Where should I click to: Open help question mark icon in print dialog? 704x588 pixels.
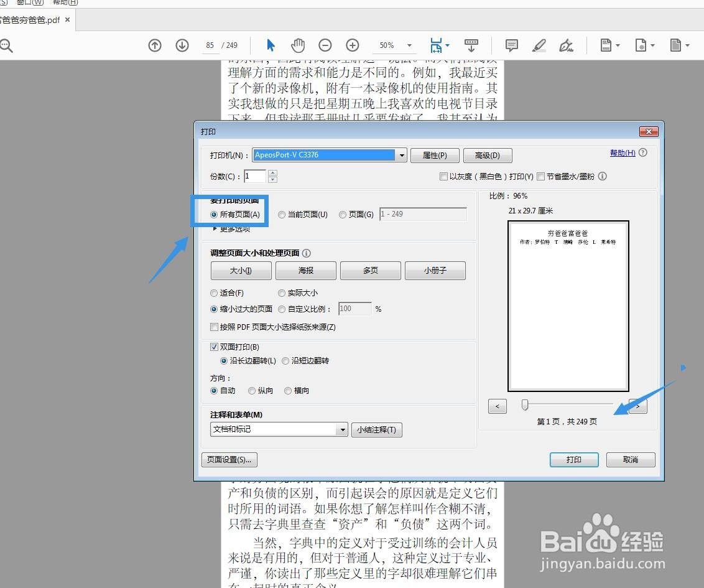[x=643, y=152]
